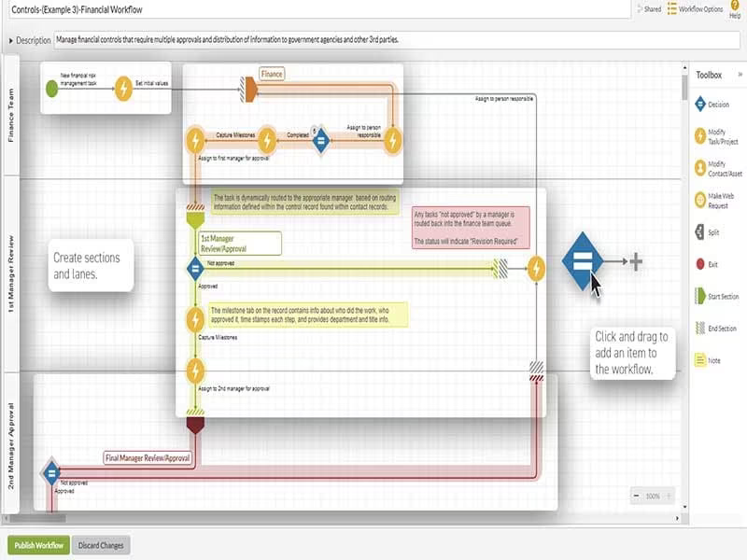Screen dimensions: 747x560
Task: Select the Make Web Request icon
Action: [x=699, y=200]
